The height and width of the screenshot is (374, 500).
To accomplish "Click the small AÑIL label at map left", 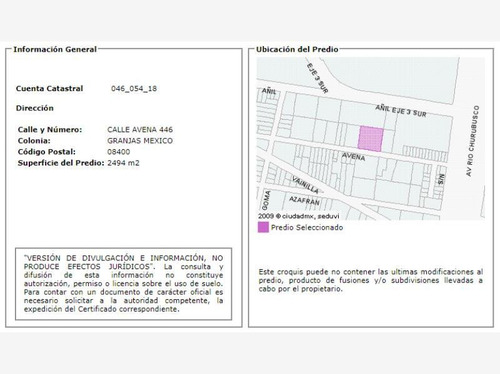I will [269, 91].
